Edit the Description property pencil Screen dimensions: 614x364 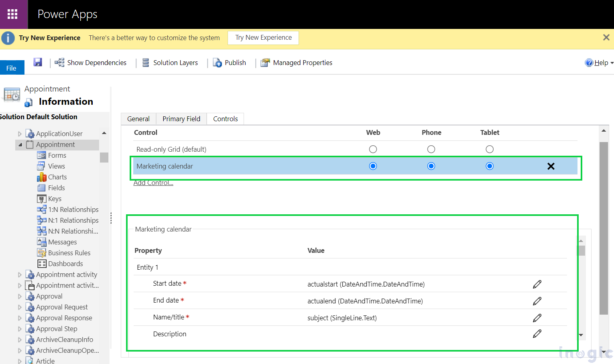537,333
